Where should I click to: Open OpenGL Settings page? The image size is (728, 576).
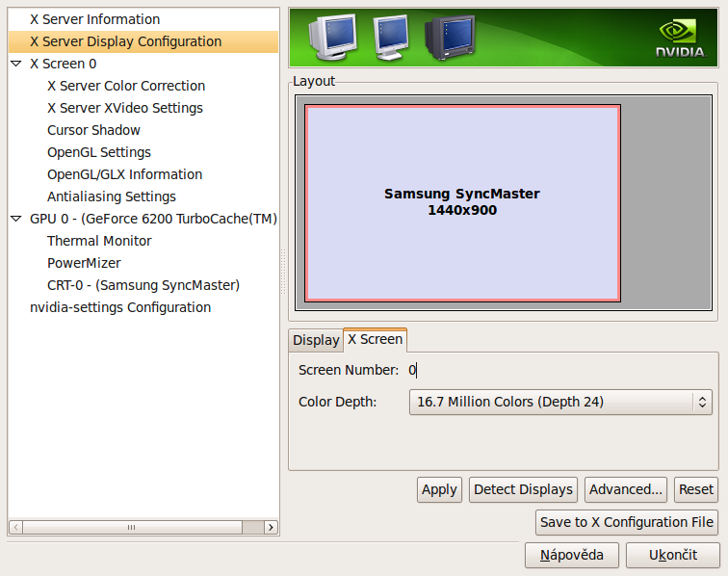pos(99,152)
